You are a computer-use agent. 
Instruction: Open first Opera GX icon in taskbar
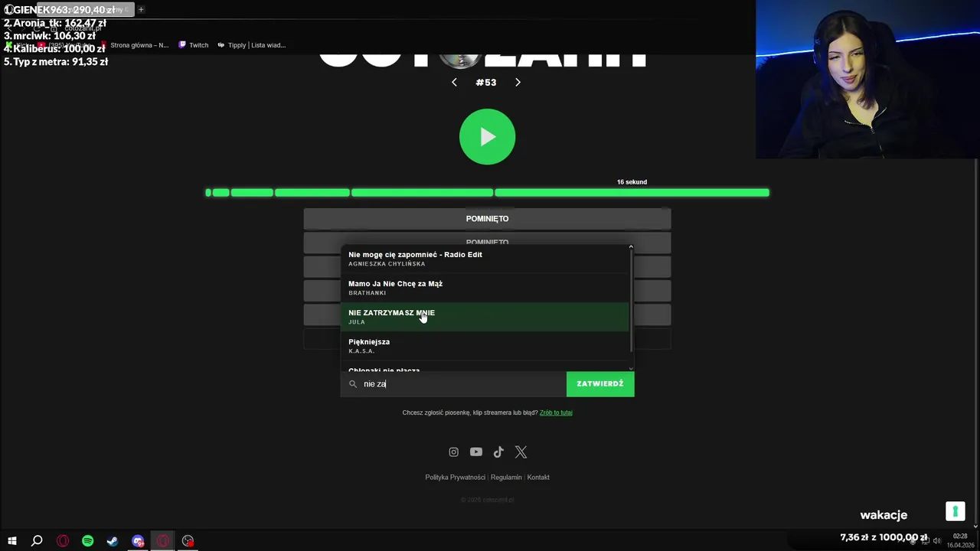[x=63, y=541]
